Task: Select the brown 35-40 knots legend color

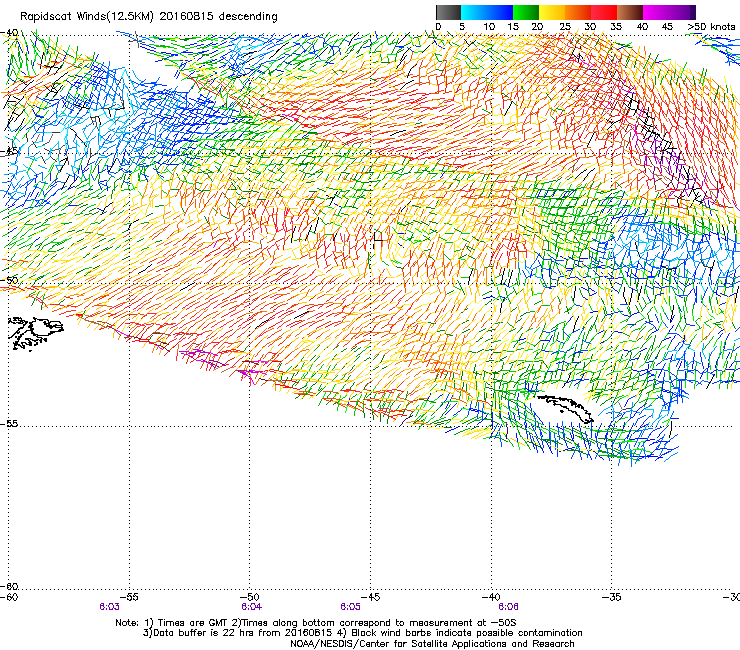Action: coord(630,12)
